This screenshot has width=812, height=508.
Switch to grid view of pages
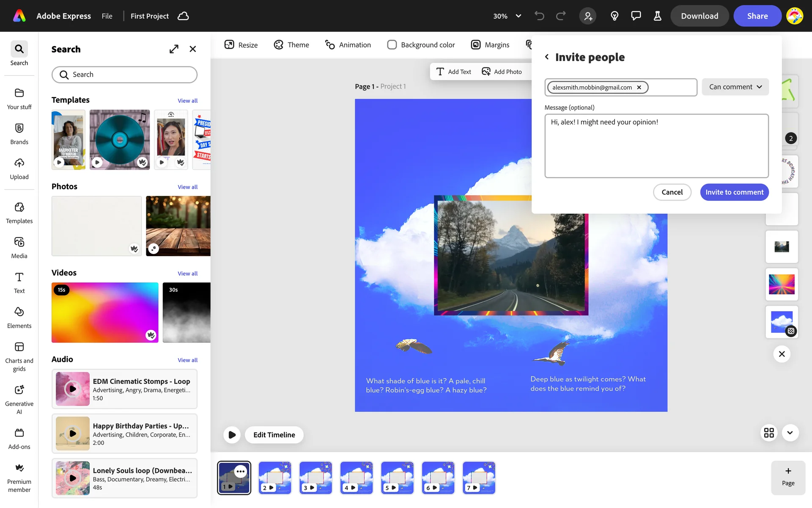769,433
